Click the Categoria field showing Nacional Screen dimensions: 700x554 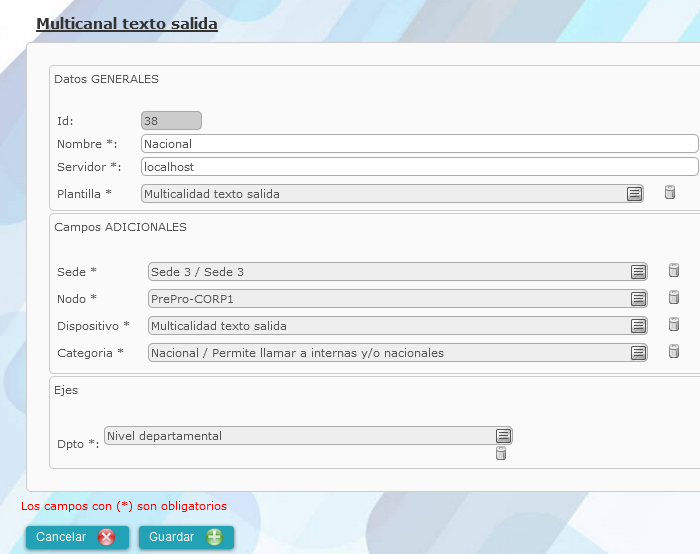coord(397,353)
